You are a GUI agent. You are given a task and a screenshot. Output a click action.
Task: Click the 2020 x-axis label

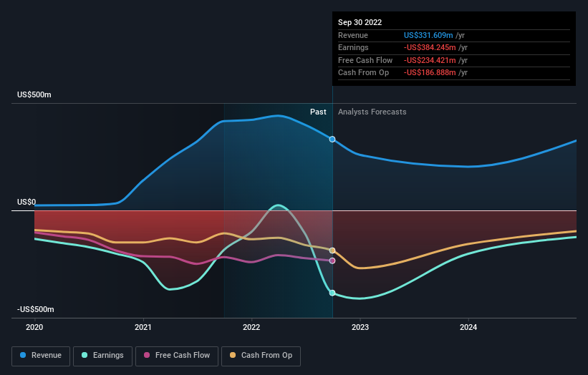(34, 328)
